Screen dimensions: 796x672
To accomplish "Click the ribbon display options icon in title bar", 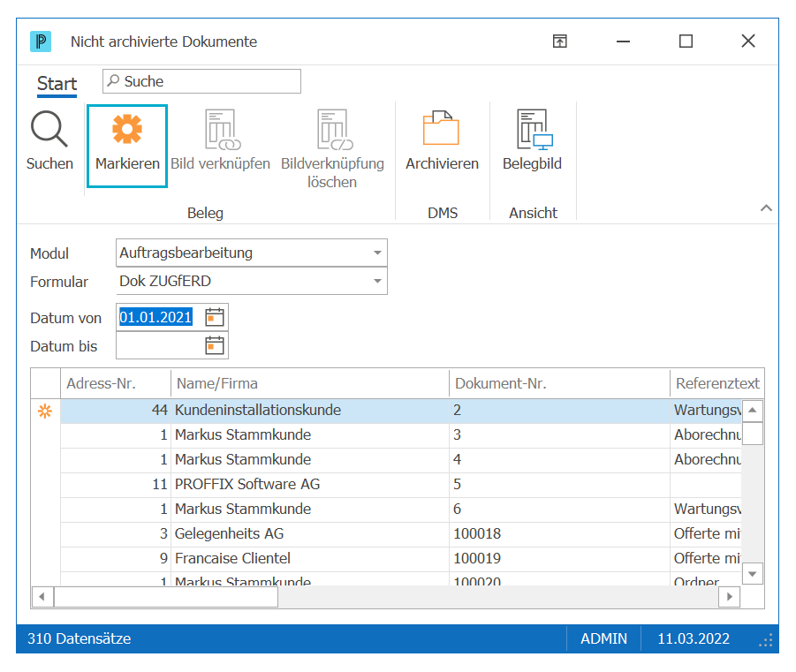I will tap(559, 42).
